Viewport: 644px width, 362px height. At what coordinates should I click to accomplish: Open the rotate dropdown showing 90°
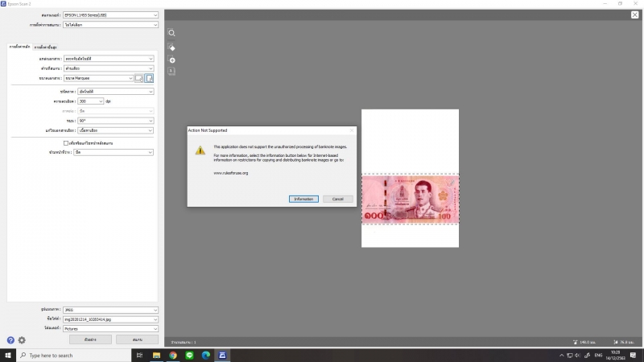(x=116, y=121)
